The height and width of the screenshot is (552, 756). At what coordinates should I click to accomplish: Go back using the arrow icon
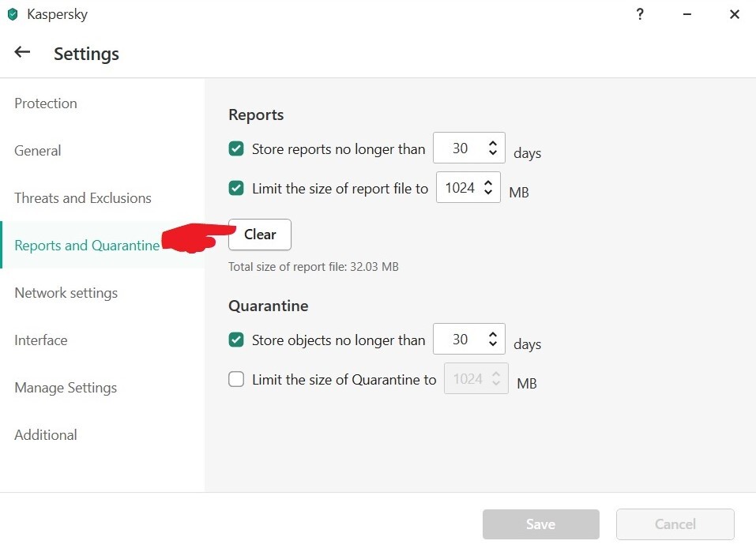(22, 51)
